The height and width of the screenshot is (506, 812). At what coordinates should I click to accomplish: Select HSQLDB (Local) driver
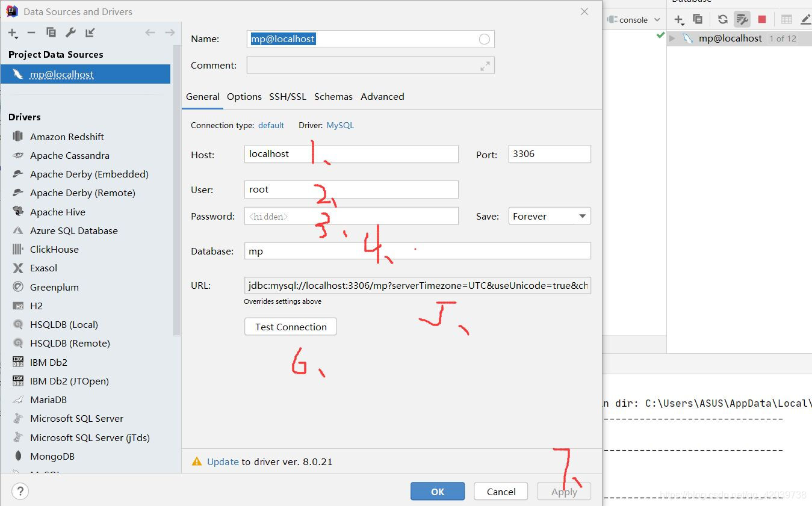64,324
